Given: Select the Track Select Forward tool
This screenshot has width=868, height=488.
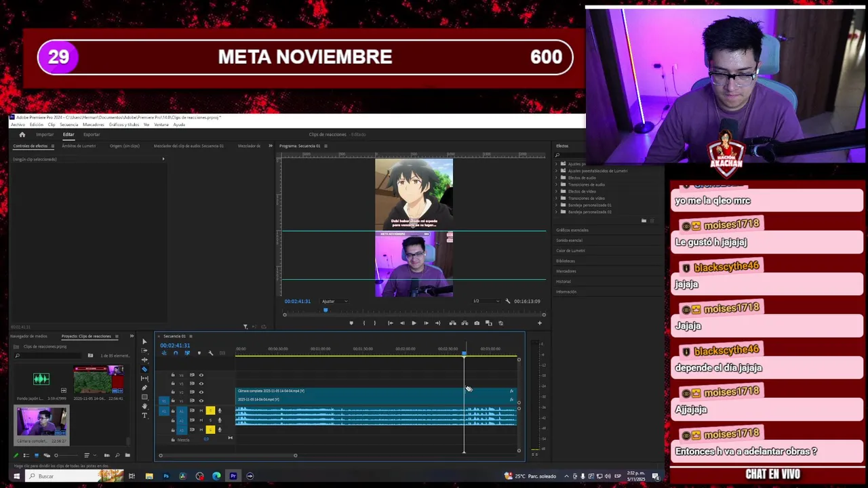Looking at the screenshot, I should click(144, 351).
